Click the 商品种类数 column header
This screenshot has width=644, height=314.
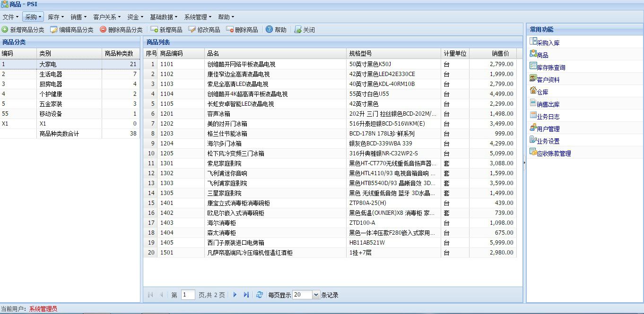click(x=121, y=53)
